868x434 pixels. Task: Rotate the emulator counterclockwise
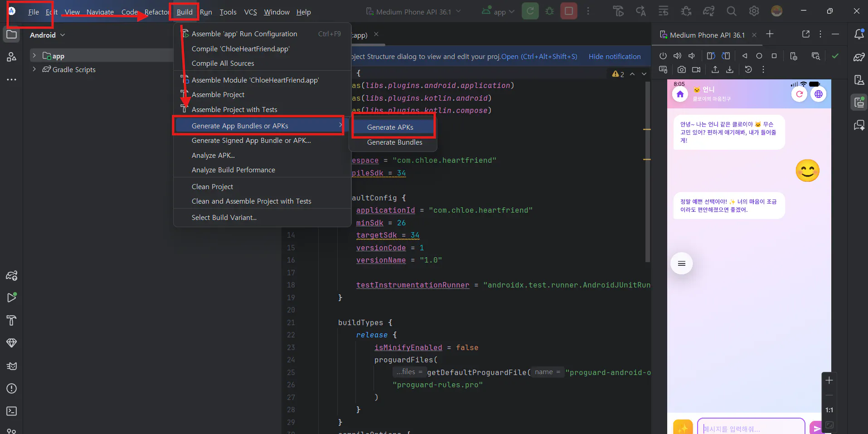(711, 56)
